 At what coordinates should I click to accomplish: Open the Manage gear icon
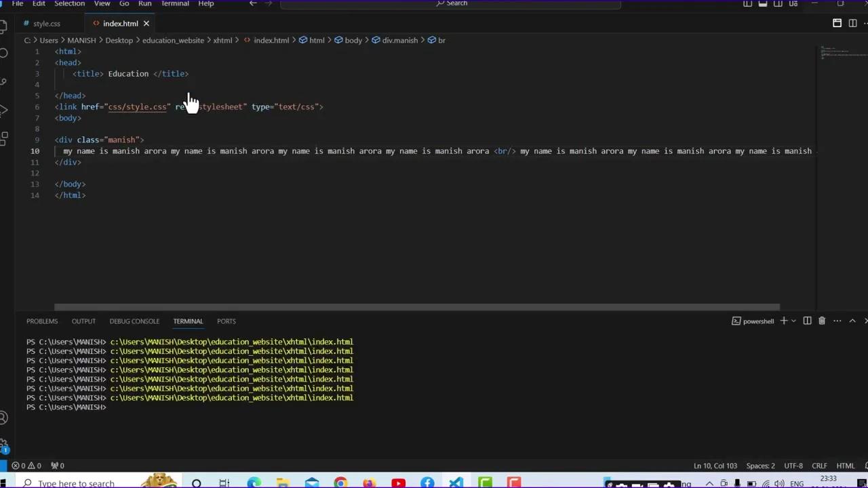coord(4,446)
